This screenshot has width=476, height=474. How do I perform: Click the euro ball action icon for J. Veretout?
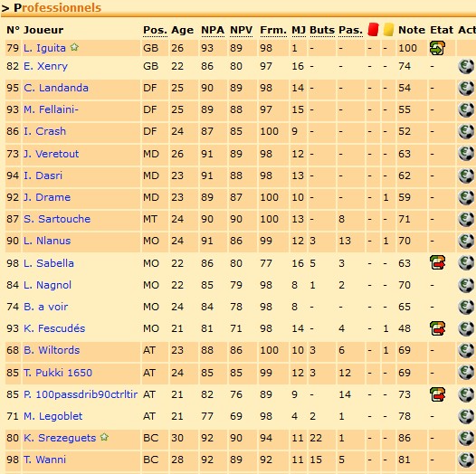click(466, 154)
